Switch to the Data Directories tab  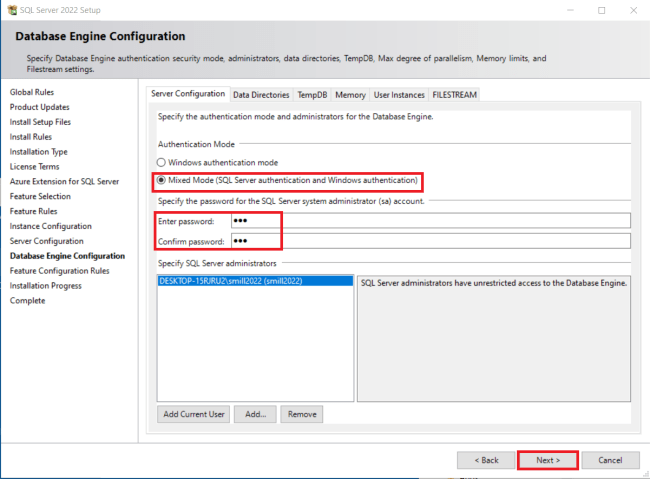click(261, 95)
